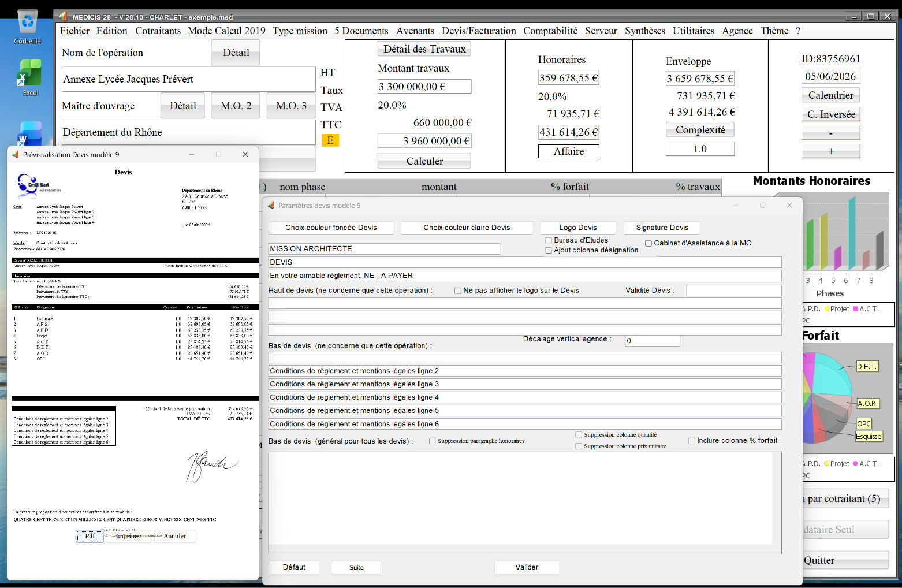Screen dimensions: 902x588
Task: Click the yellow E indicator button
Action: (x=330, y=140)
